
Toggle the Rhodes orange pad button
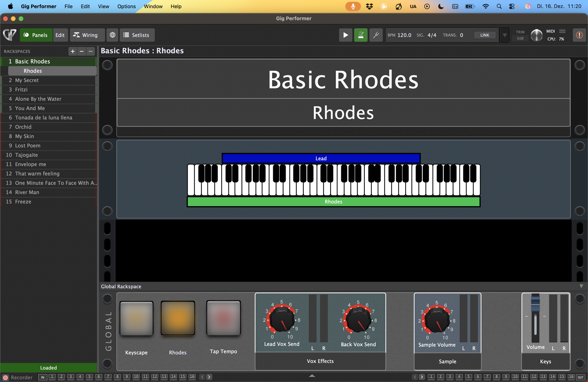pos(178,319)
